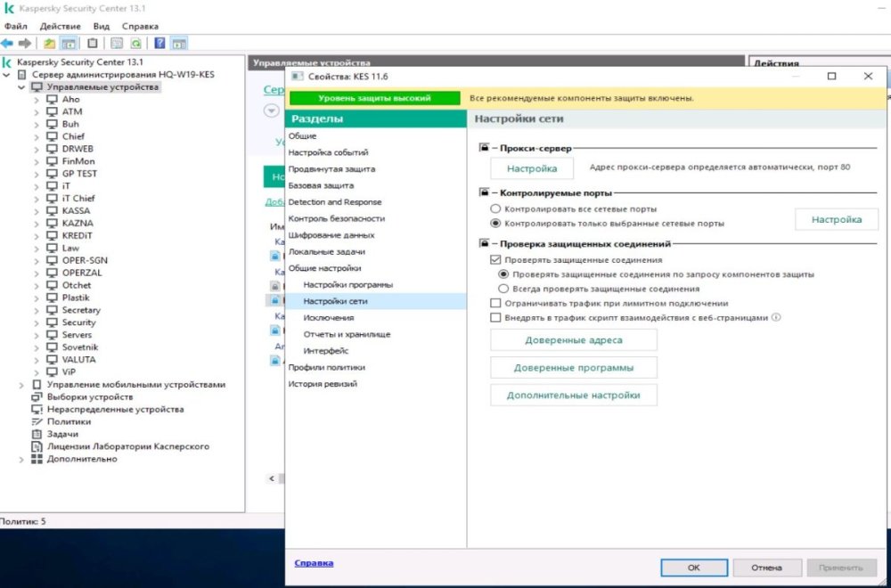Select Контролировать только выбранные сетевые порты

click(495, 224)
